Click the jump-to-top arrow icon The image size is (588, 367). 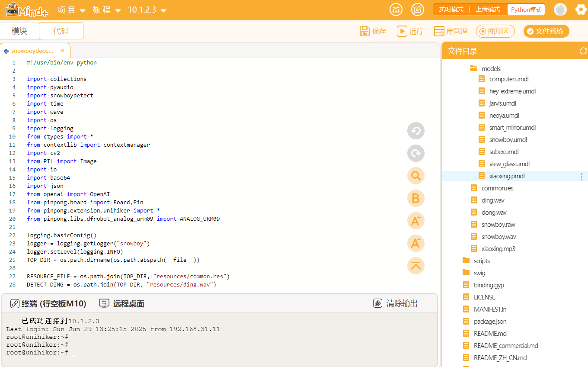click(x=416, y=266)
